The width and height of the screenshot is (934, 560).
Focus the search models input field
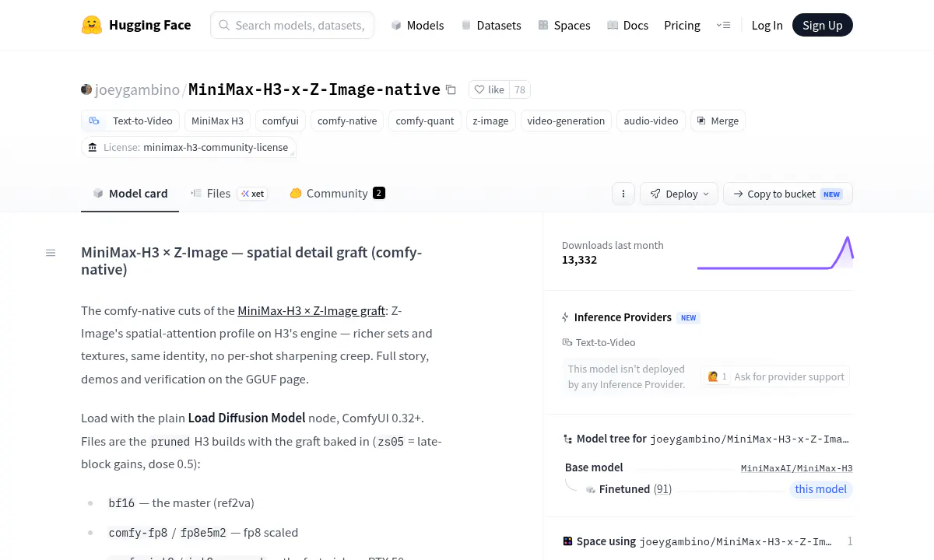coord(292,25)
